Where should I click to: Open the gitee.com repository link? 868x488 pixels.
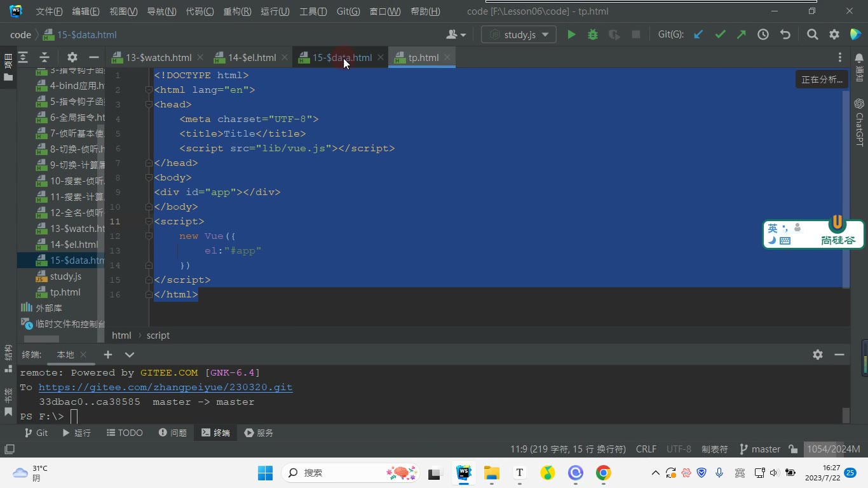coord(165,387)
